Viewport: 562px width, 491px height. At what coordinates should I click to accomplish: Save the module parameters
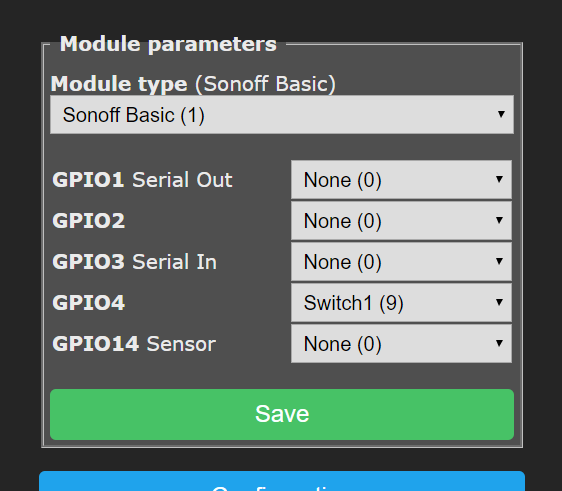coord(282,414)
